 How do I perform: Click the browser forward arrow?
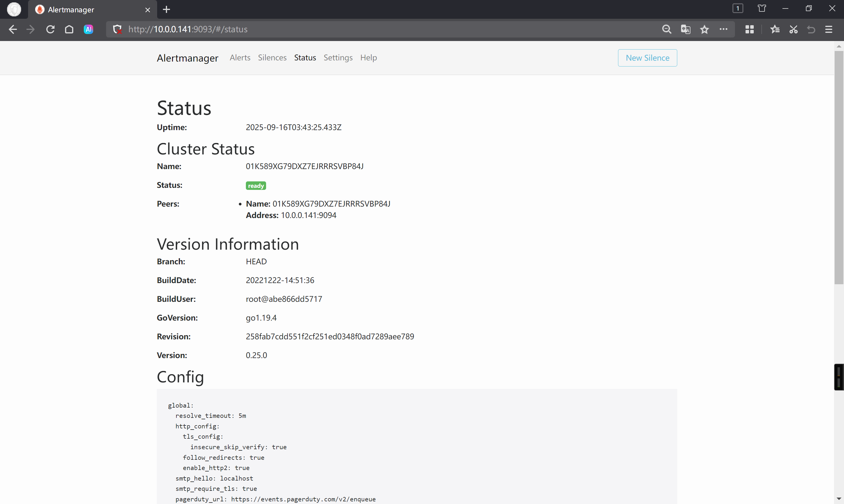31,30
